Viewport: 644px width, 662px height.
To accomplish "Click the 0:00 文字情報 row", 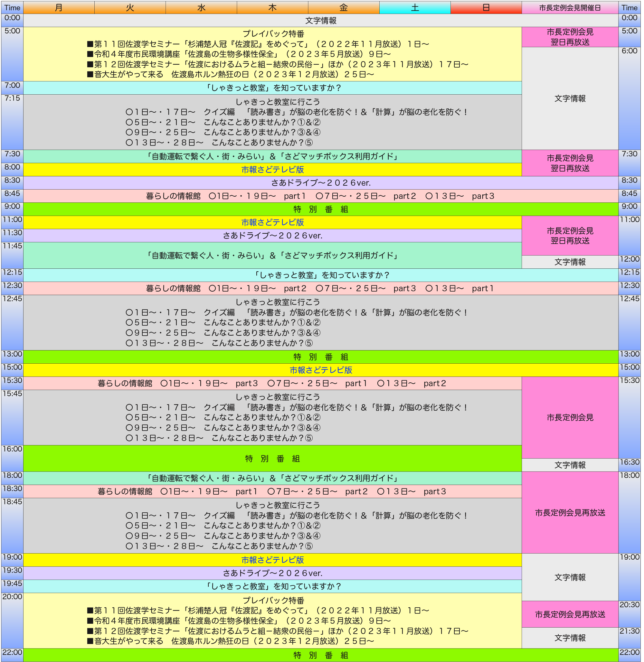I will tap(321, 21).
